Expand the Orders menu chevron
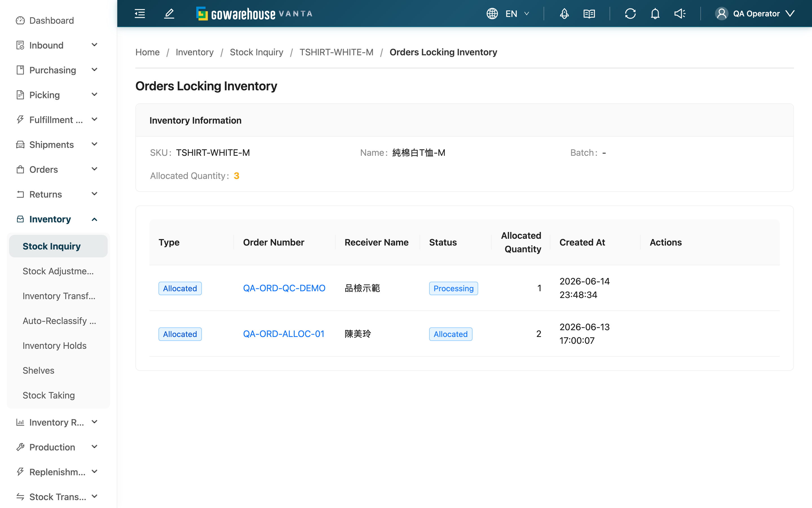Screen dimensions: 812x508 pos(95,169)
